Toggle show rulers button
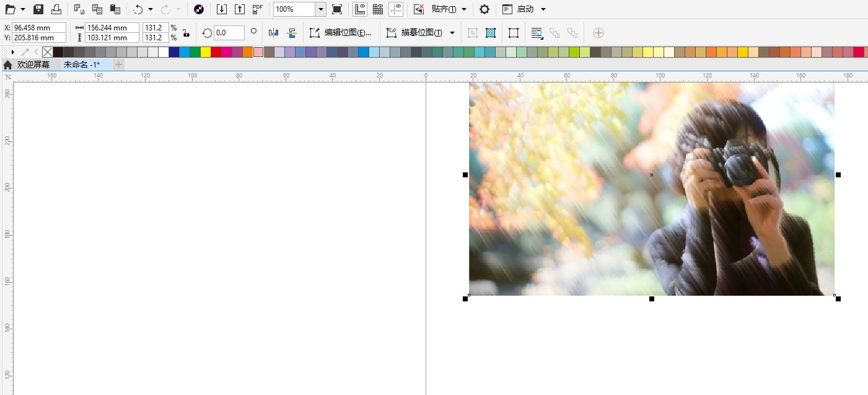This screenshot has width=868, height=395. click(359, 9)
